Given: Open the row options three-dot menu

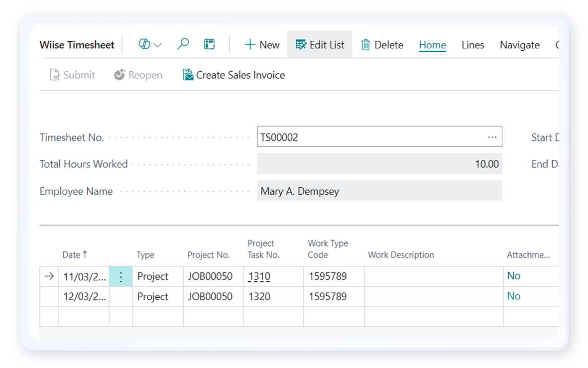Looking at the screenshot, I should click(120, 276).
